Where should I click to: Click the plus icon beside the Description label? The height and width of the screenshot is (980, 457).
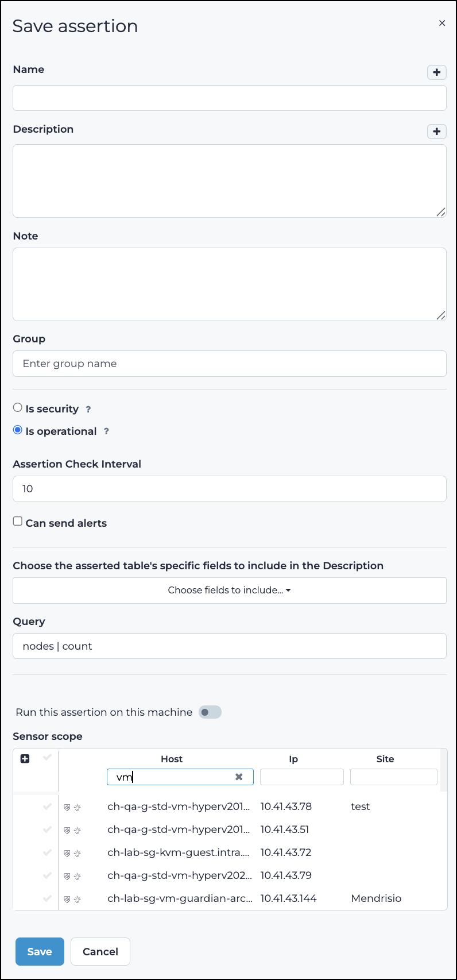[437, 132]
